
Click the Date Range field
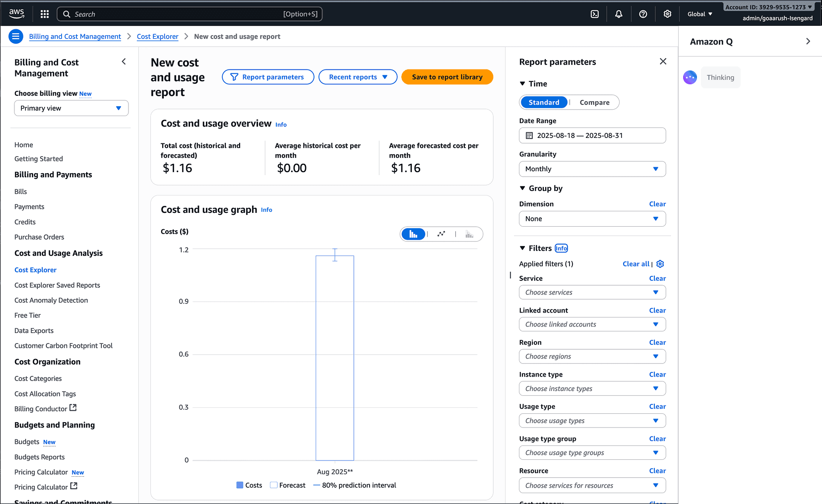pyautogui.click(x=592, y=135)
